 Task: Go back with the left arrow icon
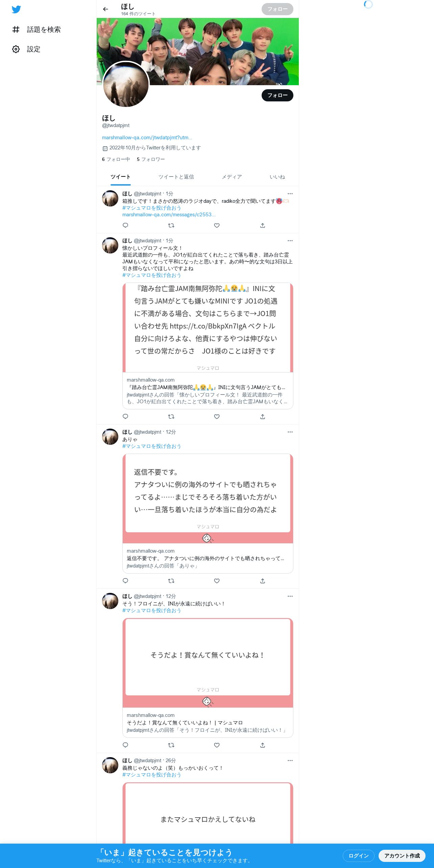pyautogui.click(x=105, y=9)
